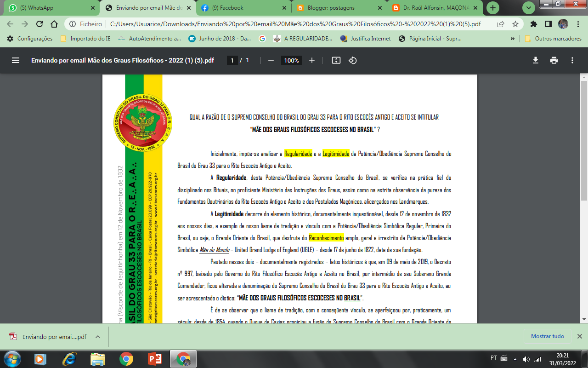Print the PDF document
588x368 pixels.
(x=554, y=60)
